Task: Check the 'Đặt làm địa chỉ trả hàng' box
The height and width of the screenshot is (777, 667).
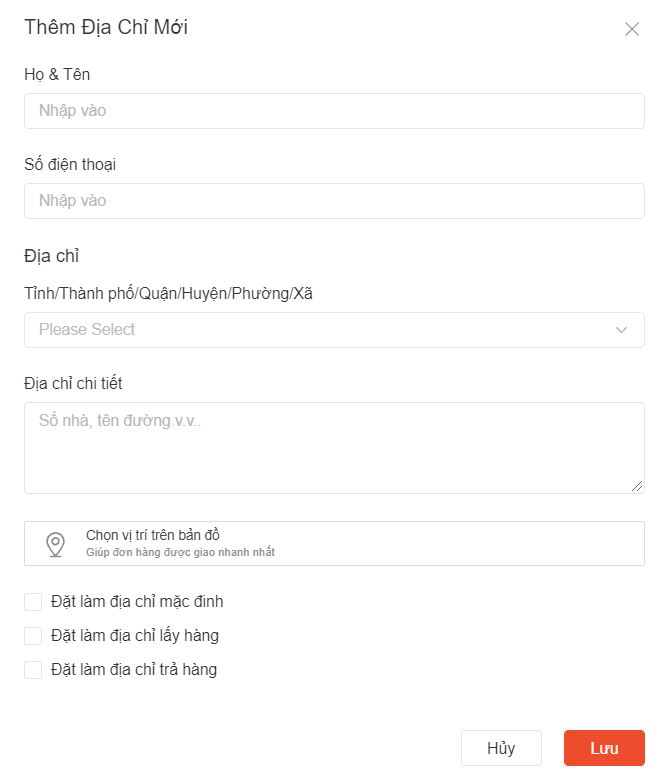Action: pos(33,670)
